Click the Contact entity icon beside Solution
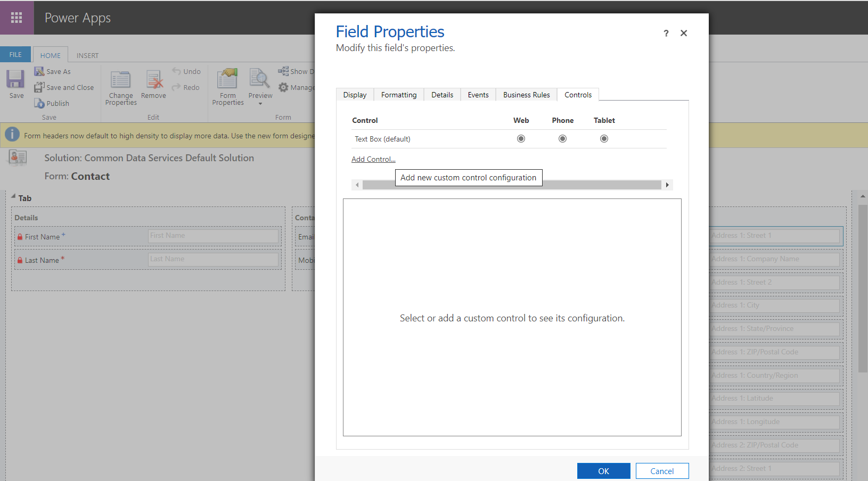Image resolution: width=868 pixels, height=481 pixels. click(x=18, y=157)
